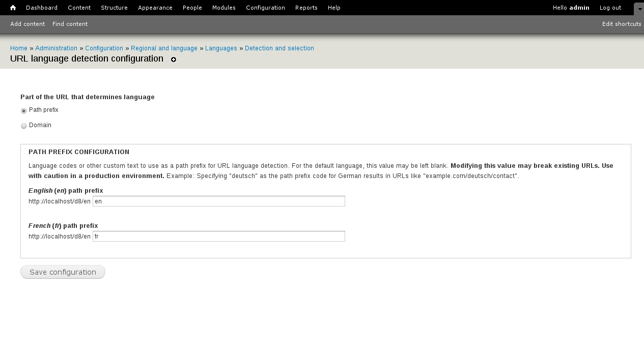Image resolution: width=644 pixels, height=354 pixels.
Task: Click the home icon in toolbar
Action: pyautogui.click(x=13, y=8)
